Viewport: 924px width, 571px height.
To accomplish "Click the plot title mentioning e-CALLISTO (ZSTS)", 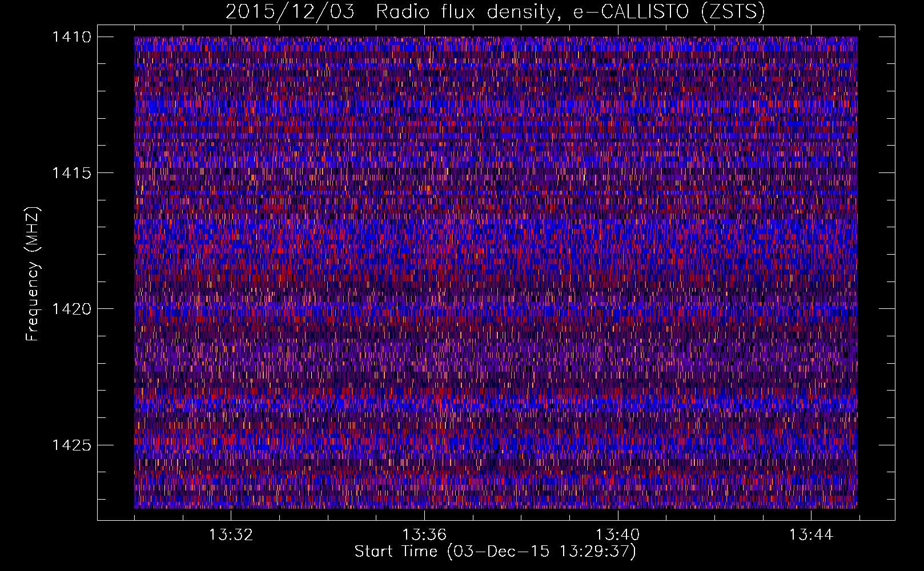I will click(x=495, y=11).
